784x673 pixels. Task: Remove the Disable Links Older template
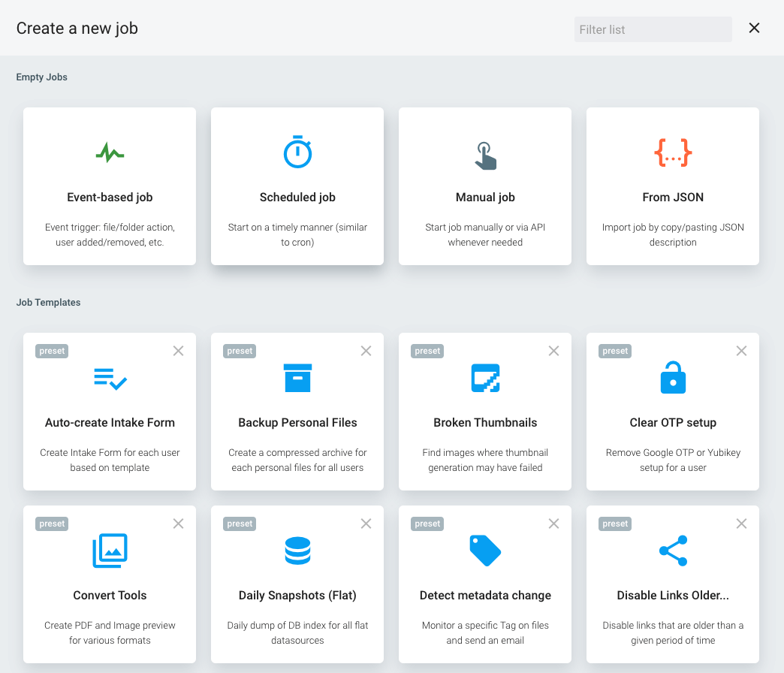741,524
